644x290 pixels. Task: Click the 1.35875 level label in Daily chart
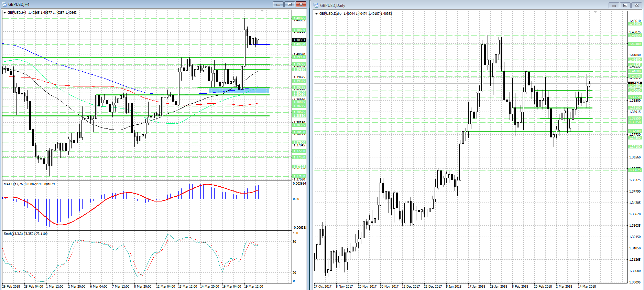pyautogui.click(x=635, y=170)
